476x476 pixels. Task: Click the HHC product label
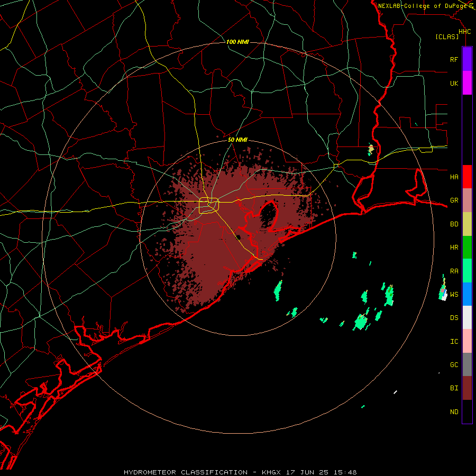pos(464,32)
